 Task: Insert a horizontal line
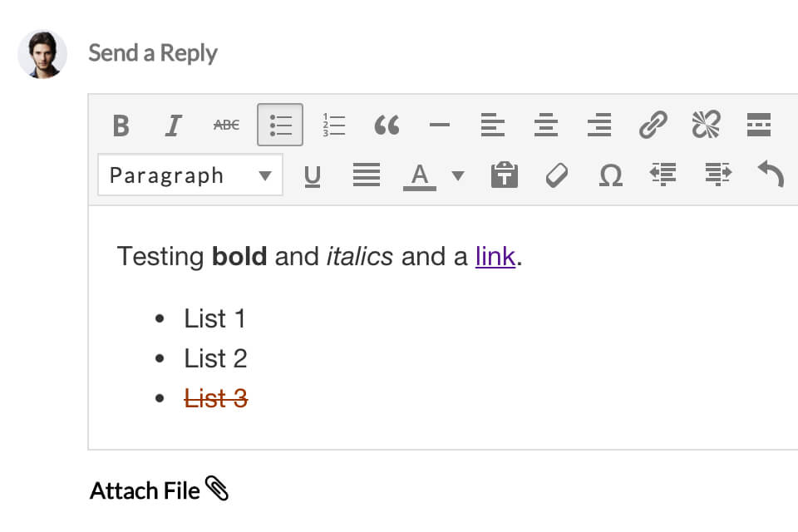coord(440,126)
